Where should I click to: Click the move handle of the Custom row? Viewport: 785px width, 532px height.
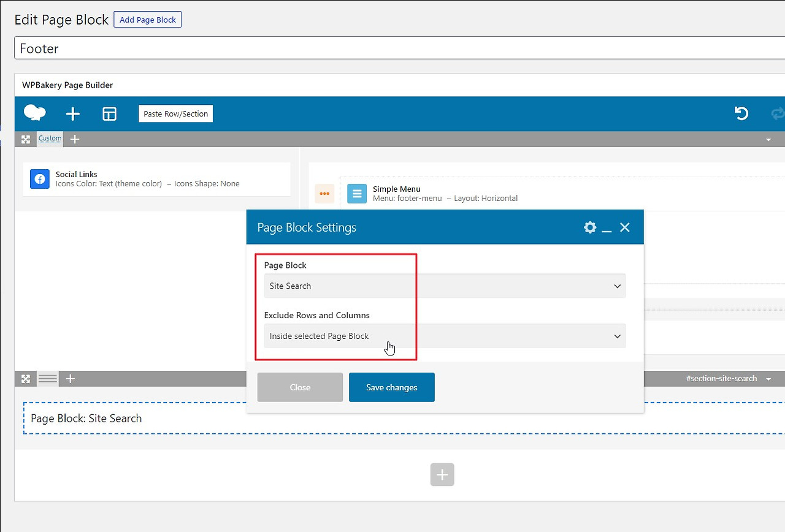(x=26, y=139)
